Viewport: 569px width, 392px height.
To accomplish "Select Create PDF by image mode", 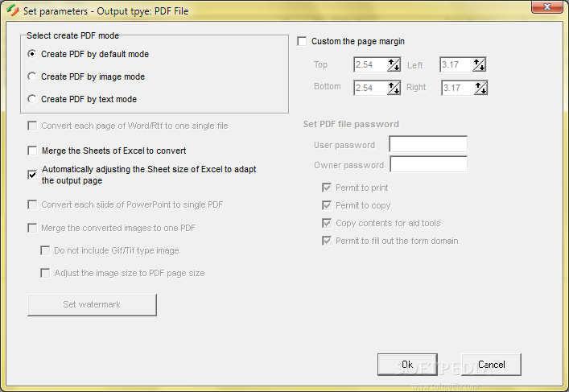I will pos(32,77).
